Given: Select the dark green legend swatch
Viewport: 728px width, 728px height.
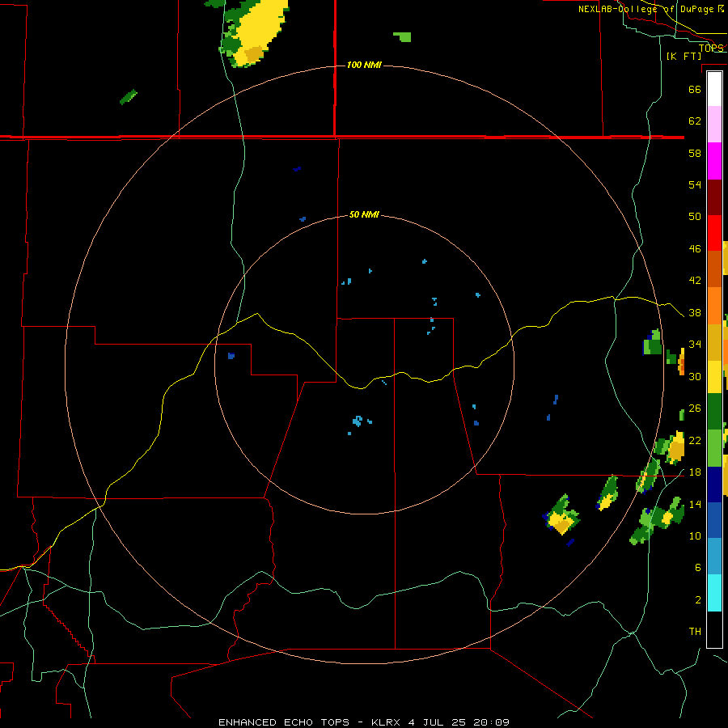Looking at the screenshot, I should [x=714, y=412].
